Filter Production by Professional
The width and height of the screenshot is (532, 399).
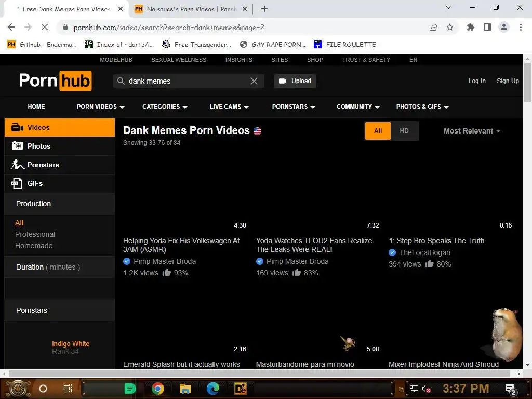35,234
